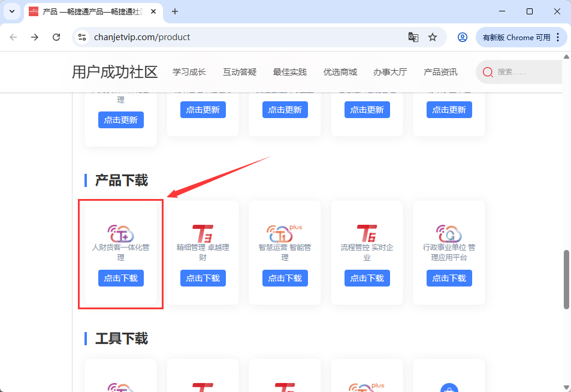Click the red T6 product icon

367,234
